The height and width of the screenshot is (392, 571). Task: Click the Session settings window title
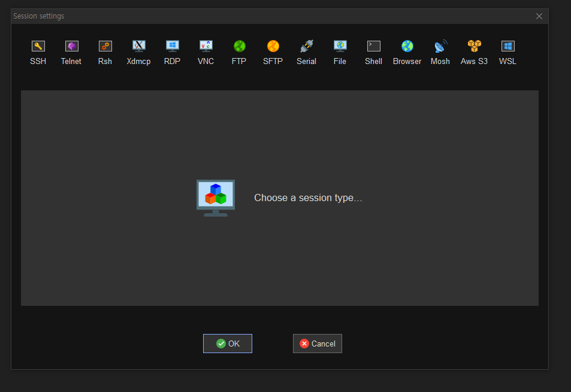point(38,16)
